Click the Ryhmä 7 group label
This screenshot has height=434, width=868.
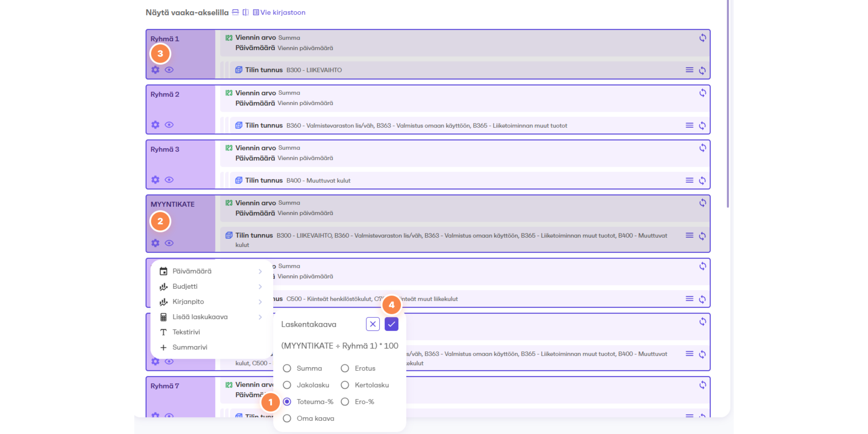(x=165, y=386)
